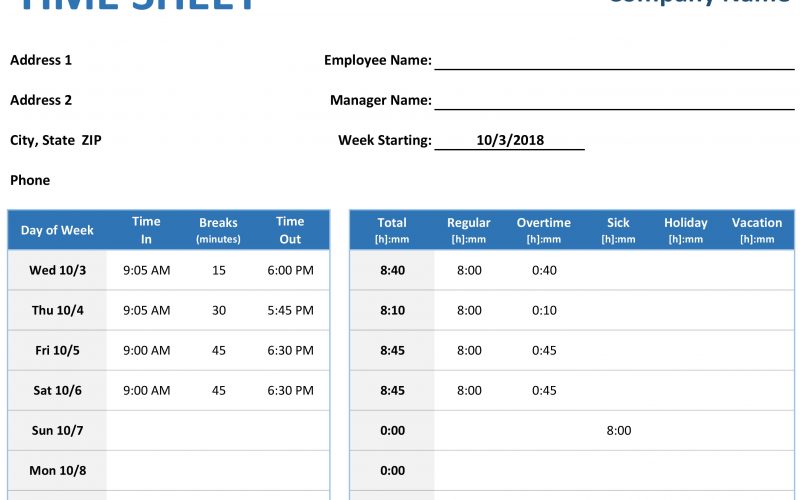Click the Day of Week column header
This screenshot has width=800, height=500.
[57, 230]
